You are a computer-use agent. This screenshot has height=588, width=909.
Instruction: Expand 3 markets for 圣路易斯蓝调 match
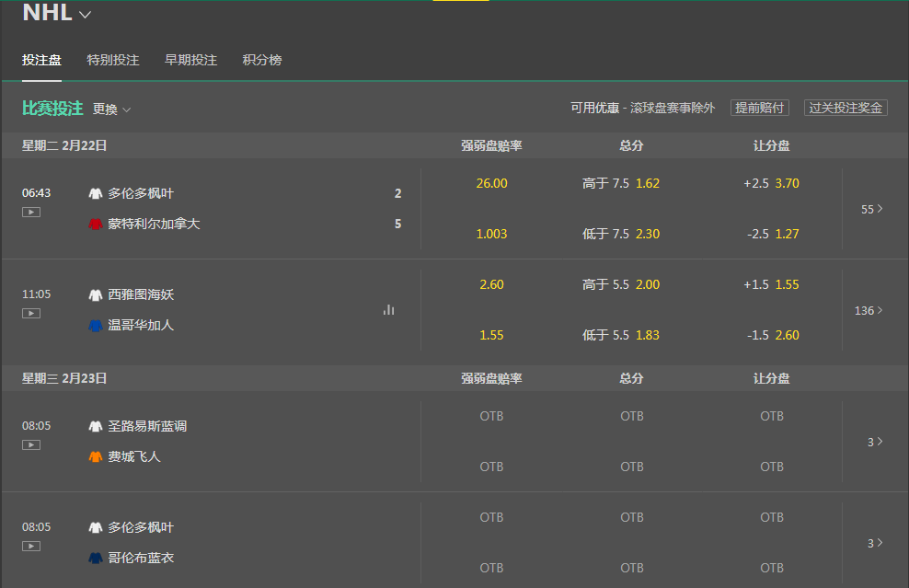875,442
